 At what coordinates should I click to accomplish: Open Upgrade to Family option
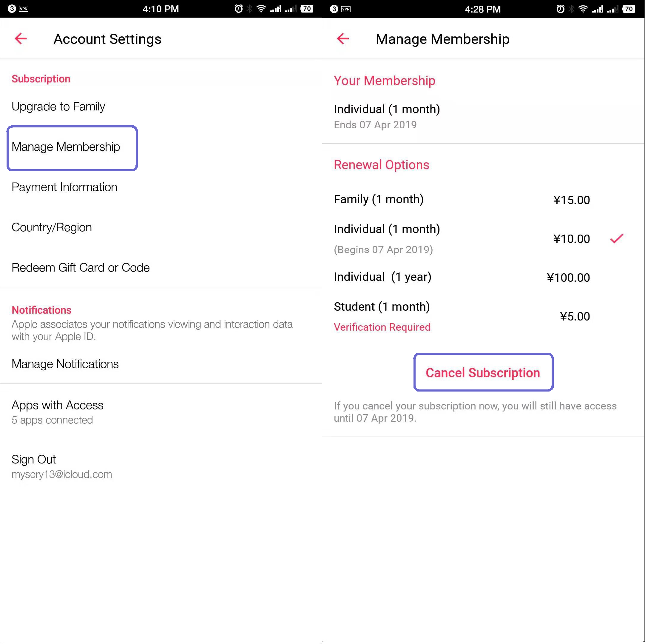[x=59, y=106]
